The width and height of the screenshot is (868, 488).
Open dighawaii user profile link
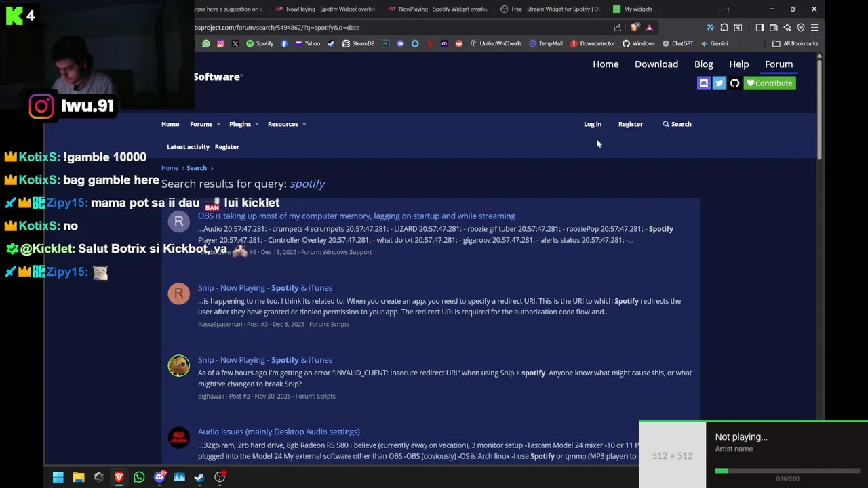(x=211, y=396)
